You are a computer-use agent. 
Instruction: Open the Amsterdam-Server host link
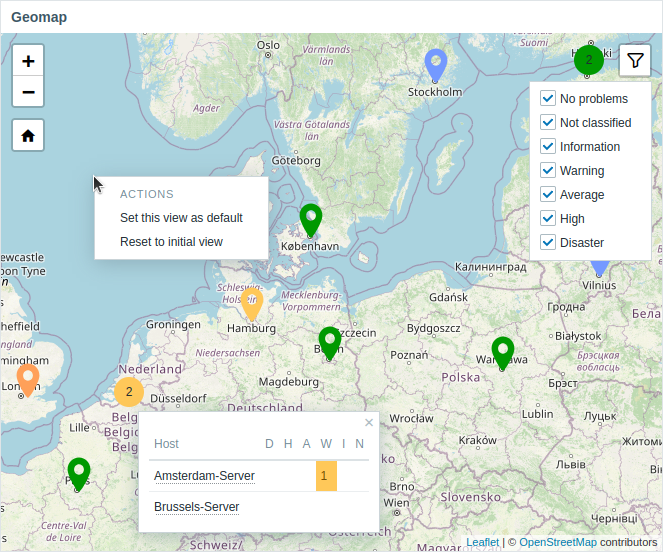tap(204, 476)
